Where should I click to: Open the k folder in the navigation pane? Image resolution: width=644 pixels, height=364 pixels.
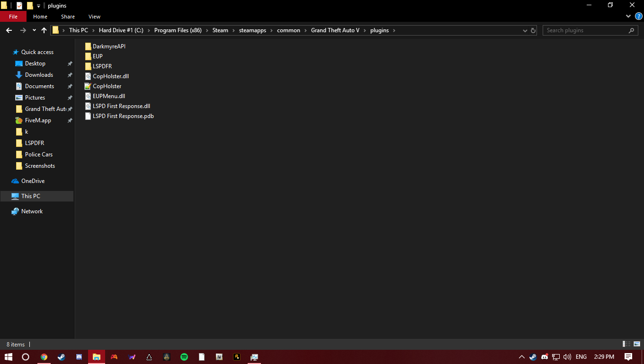click(x=27, y=132)
